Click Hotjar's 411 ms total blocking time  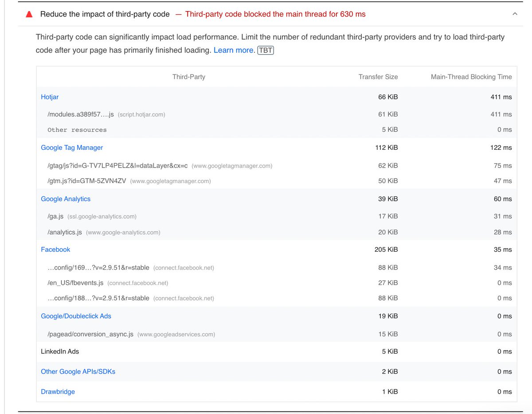tap(501, 97)
